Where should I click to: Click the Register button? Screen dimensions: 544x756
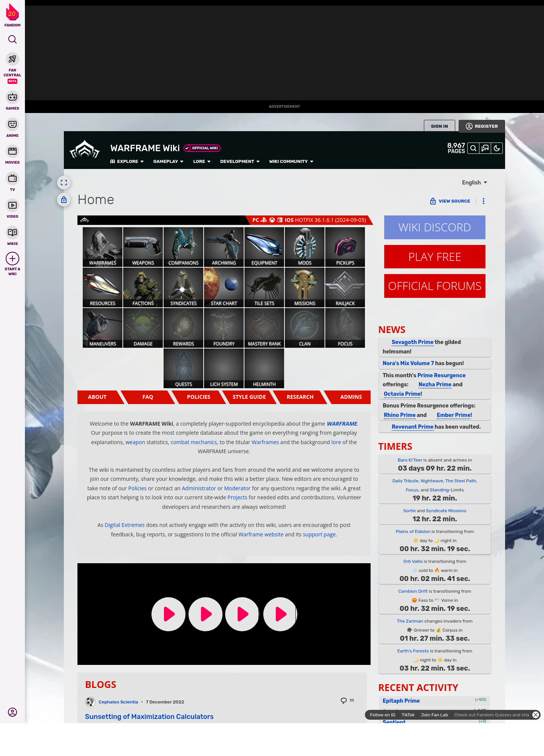point(482,126)
